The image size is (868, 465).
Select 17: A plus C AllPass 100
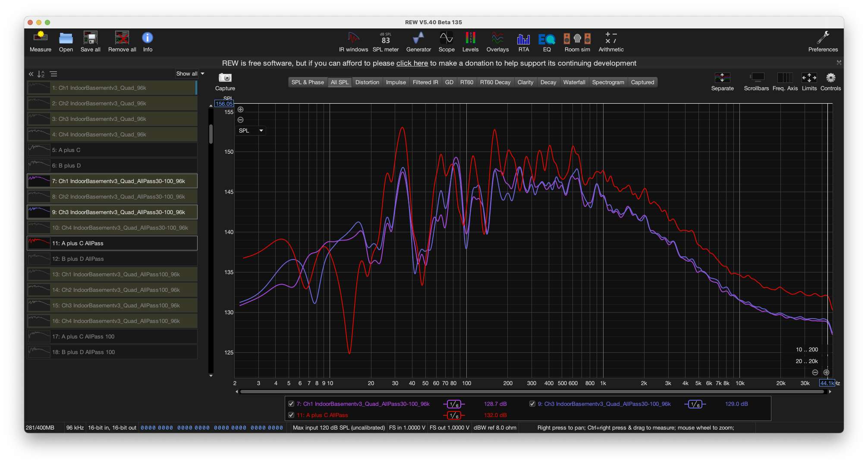pyautogui.click(x=112, y=336)
